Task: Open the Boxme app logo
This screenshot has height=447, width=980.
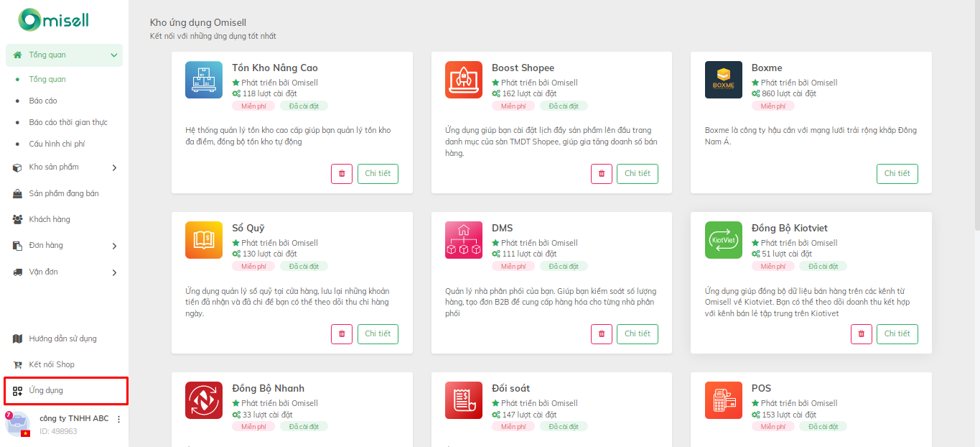Action: click(724, 80)
